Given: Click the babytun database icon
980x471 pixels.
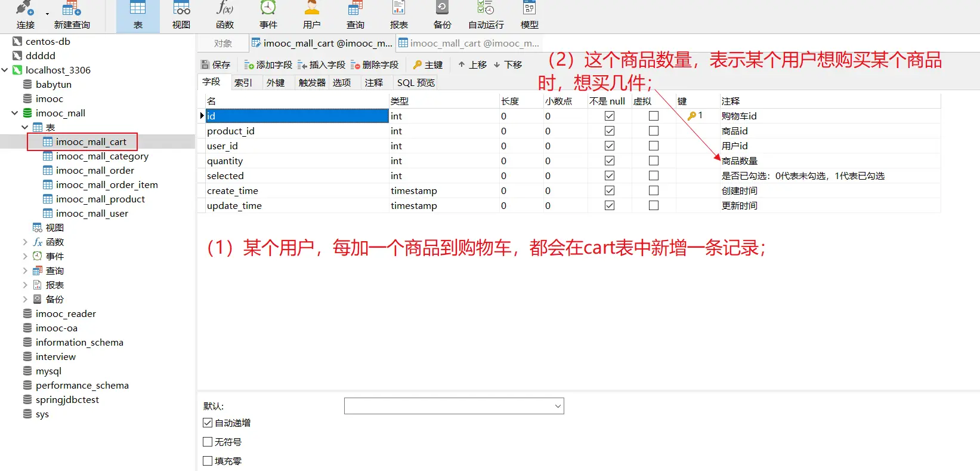Looking at the screenshot, I should click(27, 84).
